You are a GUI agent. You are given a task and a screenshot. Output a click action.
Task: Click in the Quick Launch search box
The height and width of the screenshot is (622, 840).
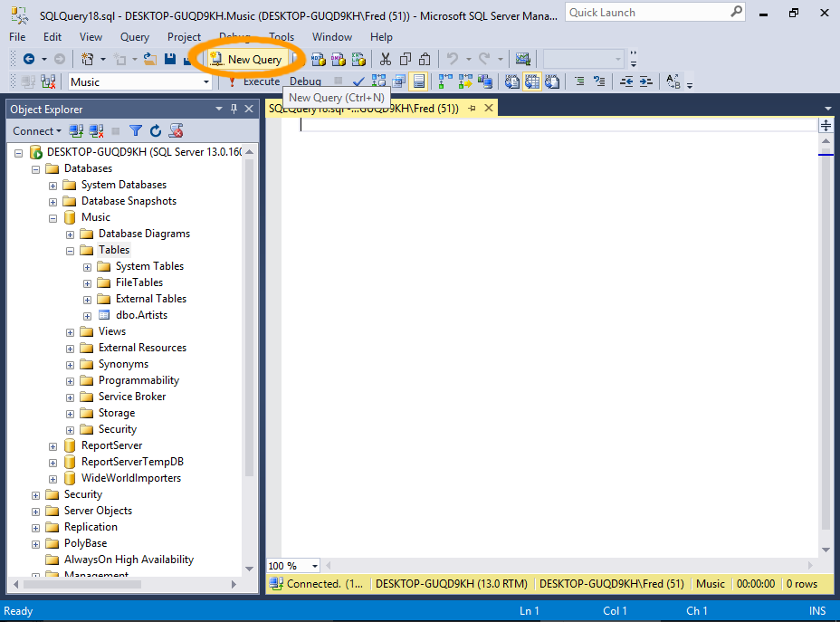point(646,13)
